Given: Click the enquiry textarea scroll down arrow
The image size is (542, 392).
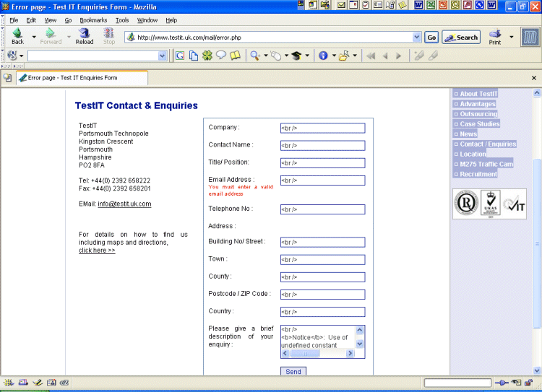Looking at the screenshot, I should (359, 344).
